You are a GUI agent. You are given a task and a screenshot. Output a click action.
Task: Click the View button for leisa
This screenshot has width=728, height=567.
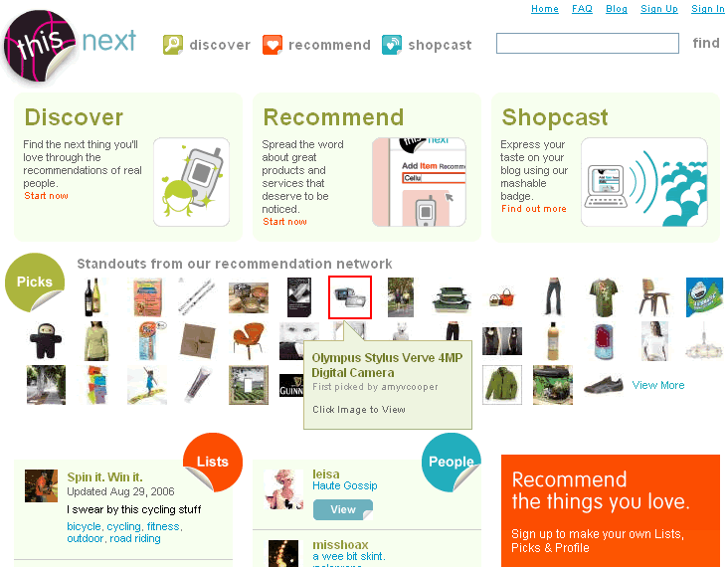point(343,510)
